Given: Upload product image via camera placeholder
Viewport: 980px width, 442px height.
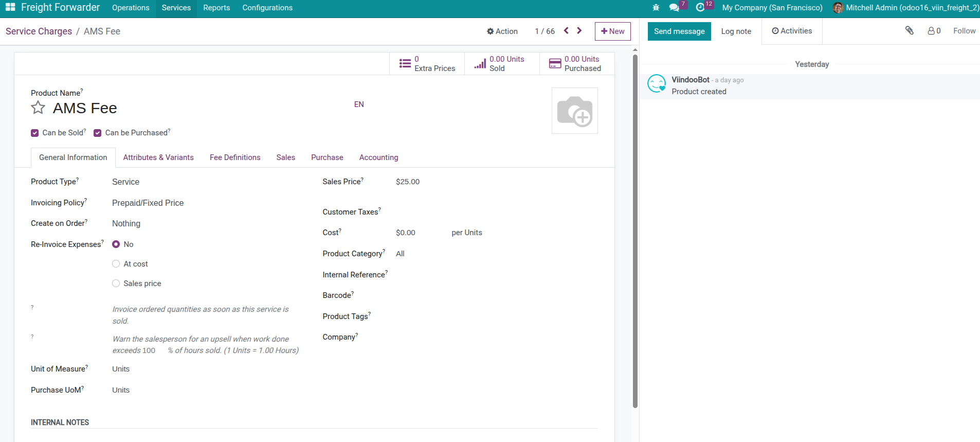Looking at the screenshot, I should [574, 111].
